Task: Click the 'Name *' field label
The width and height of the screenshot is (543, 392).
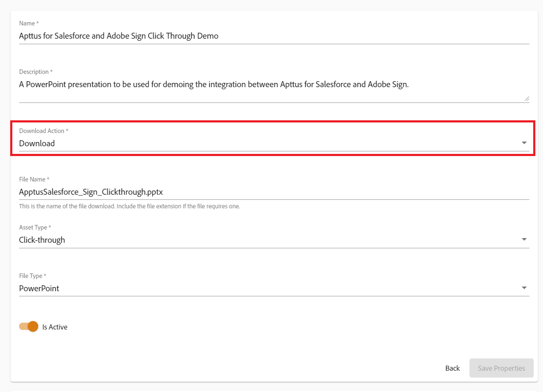Action: click(29, 23)
